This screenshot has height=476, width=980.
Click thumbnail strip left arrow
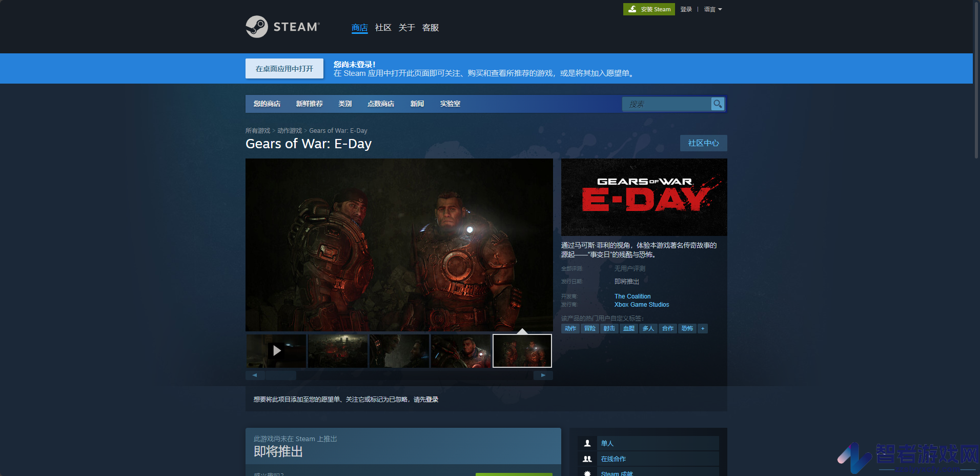[x=255, y=375]
